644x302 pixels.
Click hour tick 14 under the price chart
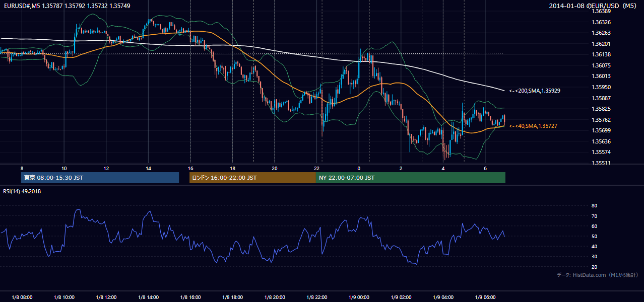(148, 168)
